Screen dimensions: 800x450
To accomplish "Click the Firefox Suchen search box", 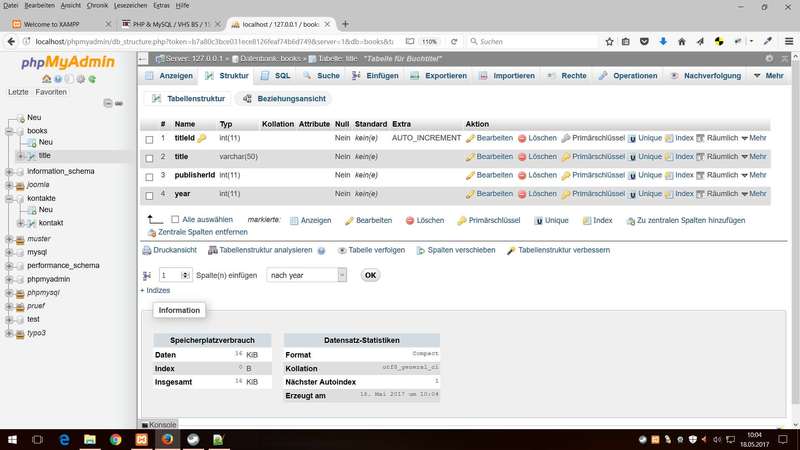I will point(532,41).
